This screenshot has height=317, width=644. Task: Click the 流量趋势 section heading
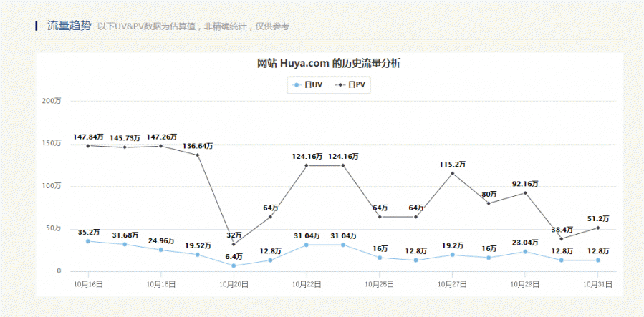[69, 26]
